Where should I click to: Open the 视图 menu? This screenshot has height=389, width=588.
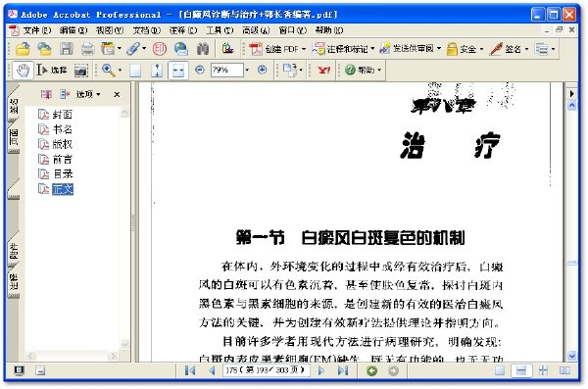[x=109, y=30]
